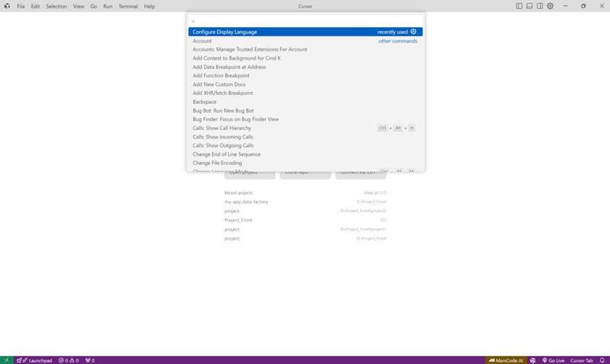The width and height of the screenshot is (610, 364).
Task: Click the command palette input field
Action: 306,21
